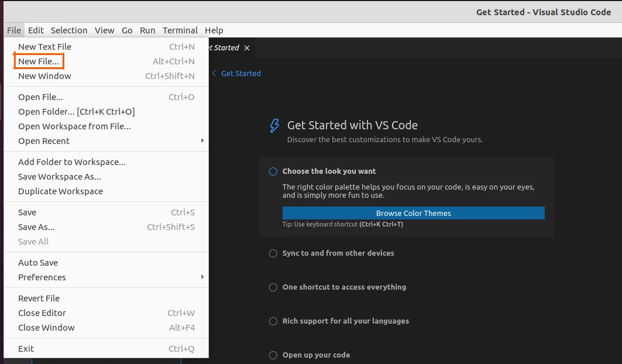Select the 'Choose the look you want' radio circle
The height and width of the screenshot is (364, 622).
pos(273,171)
